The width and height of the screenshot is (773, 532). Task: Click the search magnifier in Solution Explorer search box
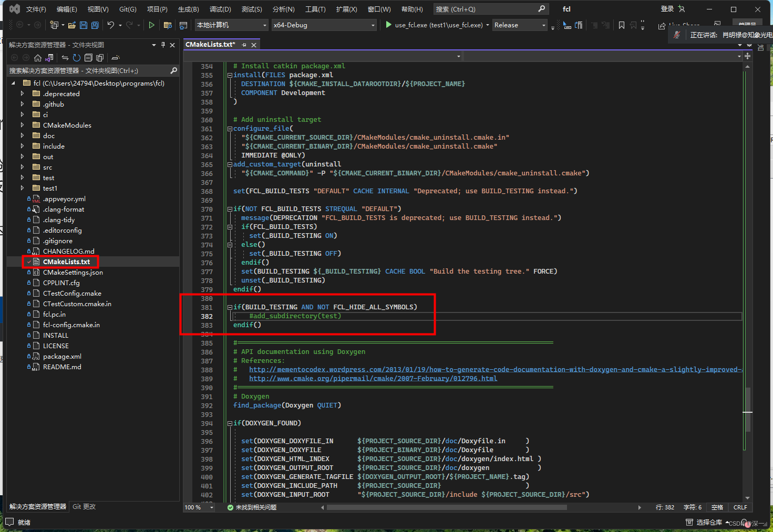point(174,70)
